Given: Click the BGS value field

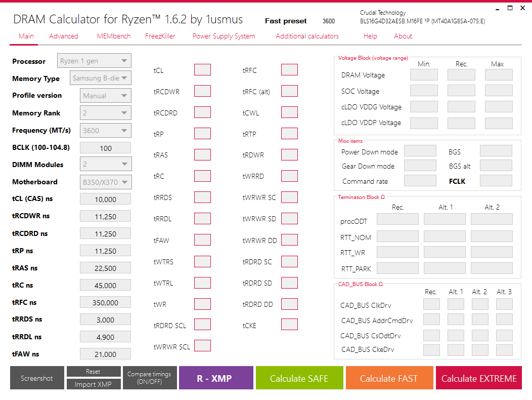Looking at the screenshot, I should pos(496,151).
